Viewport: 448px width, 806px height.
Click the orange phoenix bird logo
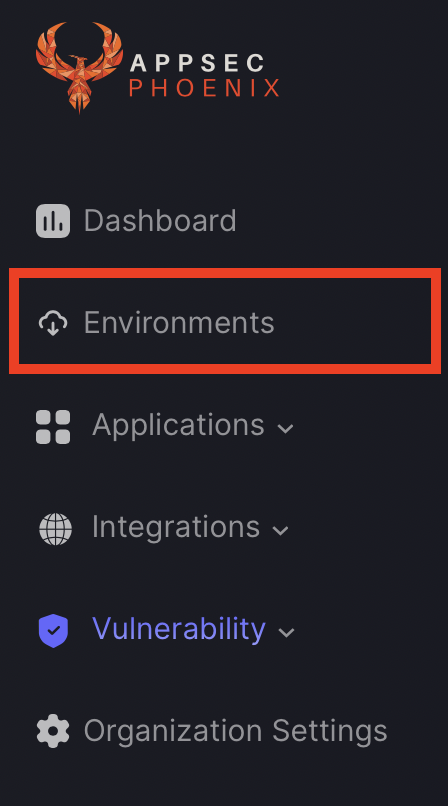click(x=80, y=66)
